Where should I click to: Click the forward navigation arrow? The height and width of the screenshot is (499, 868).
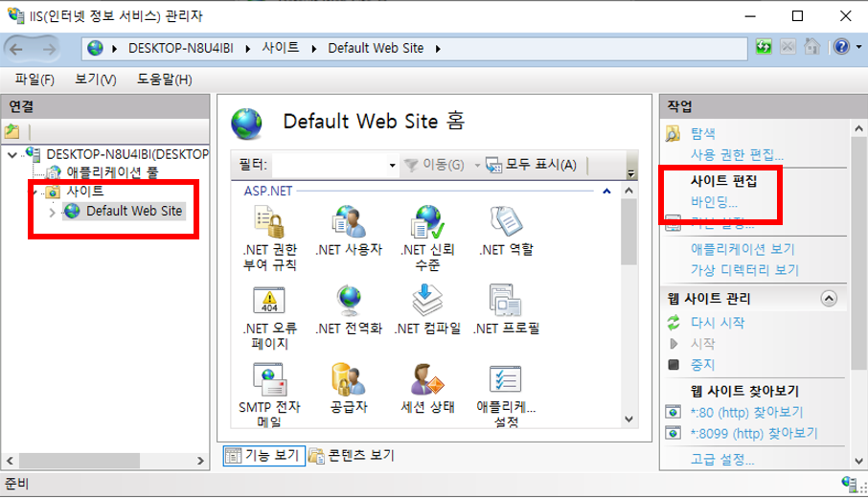click(x=50, y=49)
